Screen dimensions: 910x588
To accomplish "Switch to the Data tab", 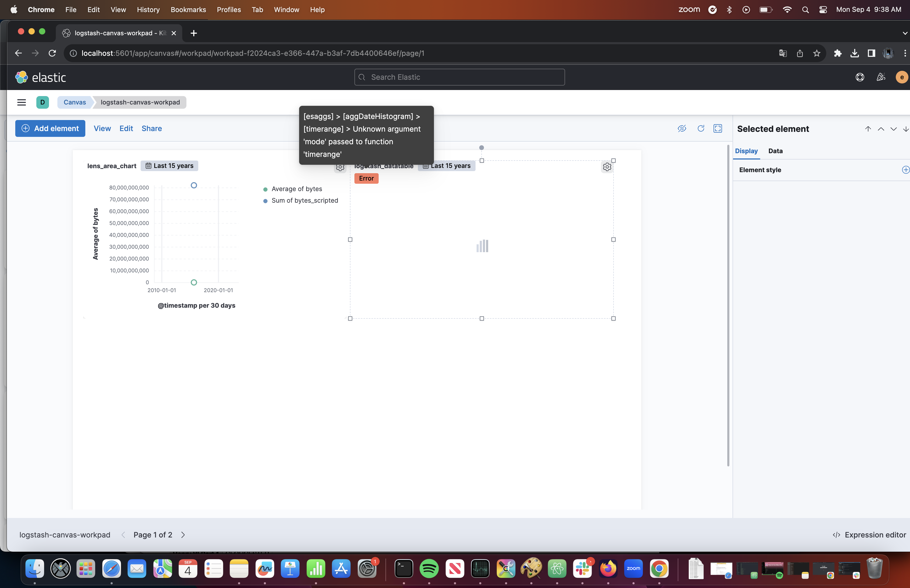I will pos(775,151).
